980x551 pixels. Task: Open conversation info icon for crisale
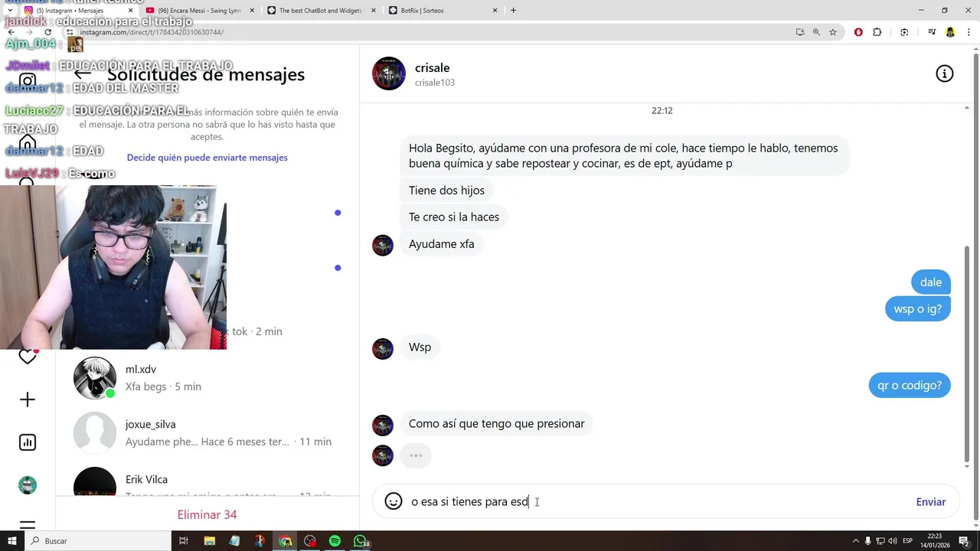pos(944,73)
